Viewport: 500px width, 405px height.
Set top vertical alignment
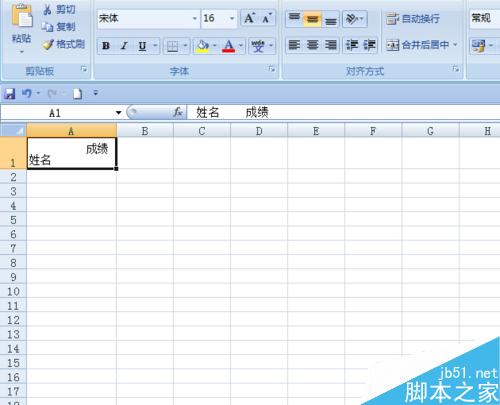[x=294, y=19]
